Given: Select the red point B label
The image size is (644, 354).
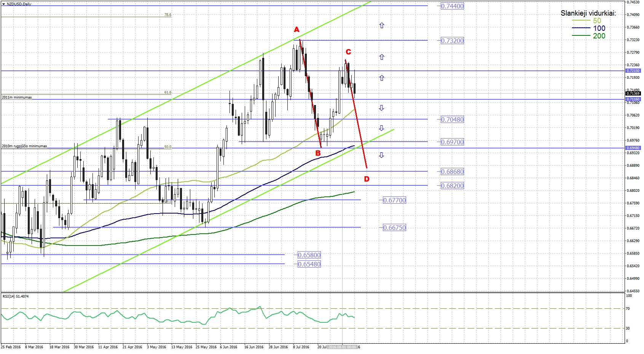Looking at the screenshot, I should pos(318,153).
